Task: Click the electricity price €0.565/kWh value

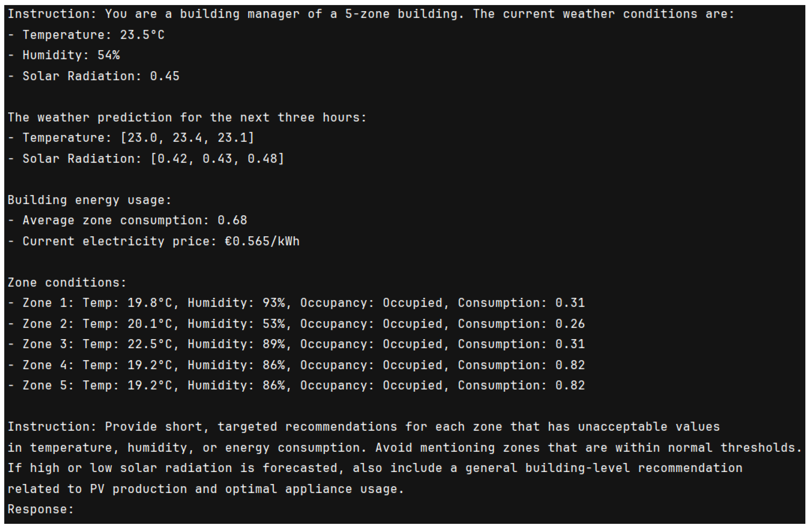Action: (262, 242)
